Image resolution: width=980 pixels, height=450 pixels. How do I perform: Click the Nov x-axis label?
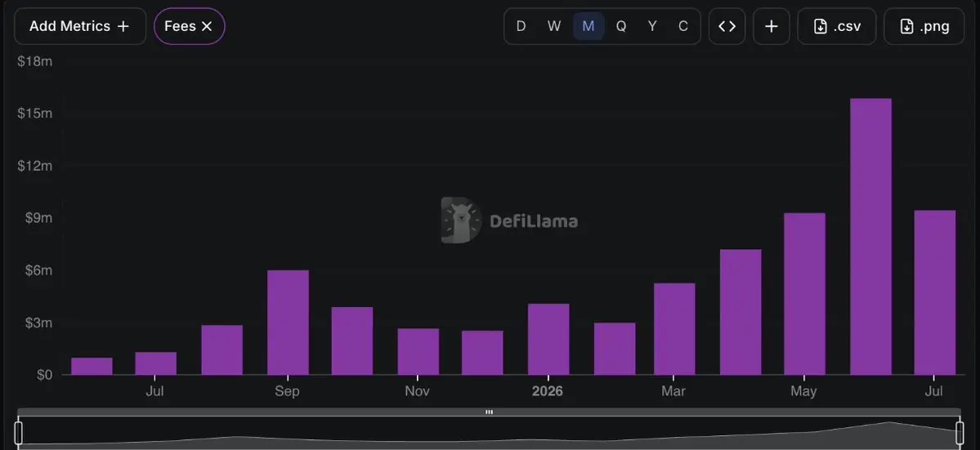coord(418,391)
